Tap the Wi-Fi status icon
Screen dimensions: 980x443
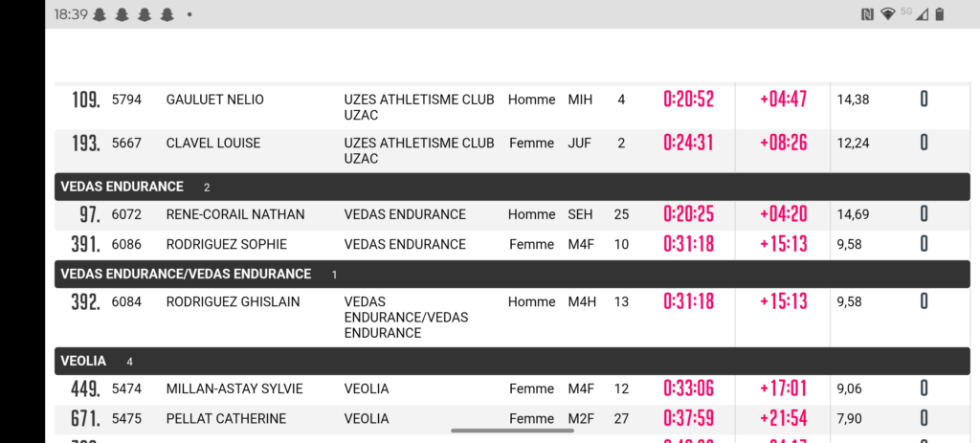point(888,14)
